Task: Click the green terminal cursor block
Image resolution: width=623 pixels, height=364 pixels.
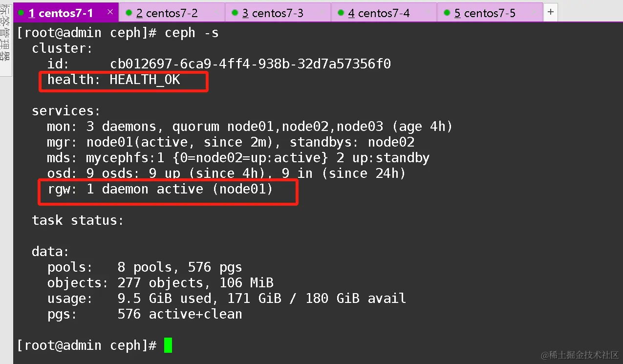Action: tap(168, 345)
